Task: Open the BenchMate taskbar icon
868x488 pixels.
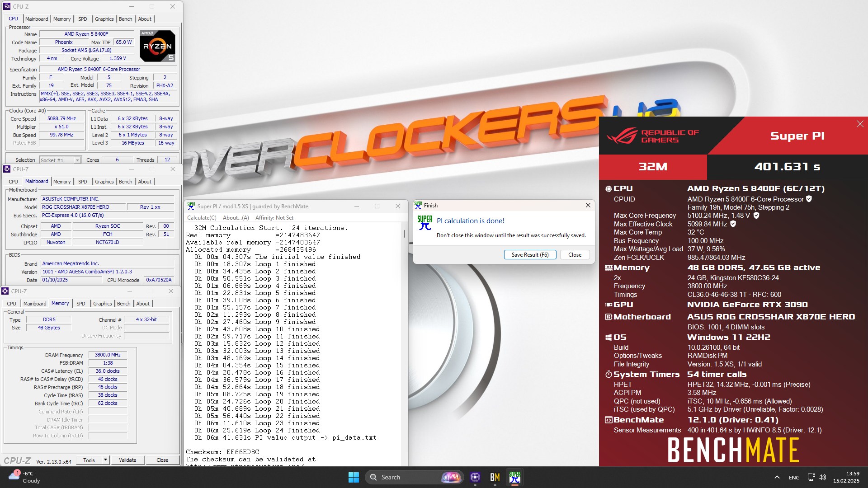Action: click(495, 477)
